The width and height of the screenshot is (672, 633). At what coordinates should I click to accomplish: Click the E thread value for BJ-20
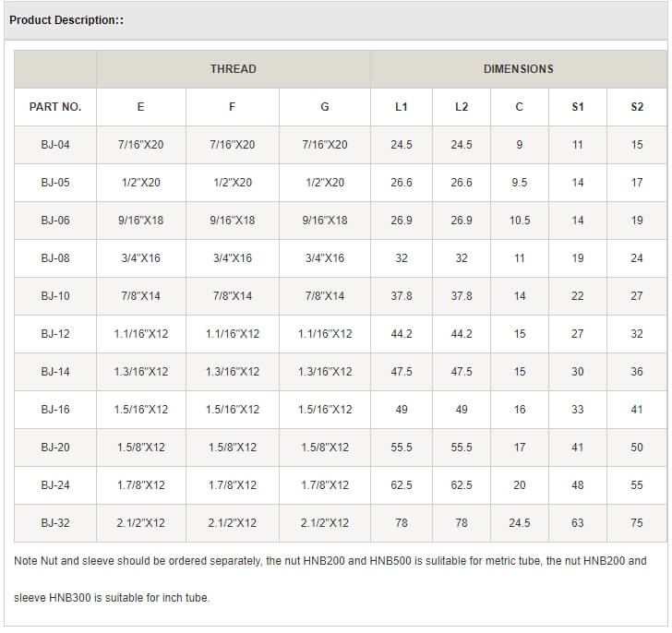coord(140,448)
